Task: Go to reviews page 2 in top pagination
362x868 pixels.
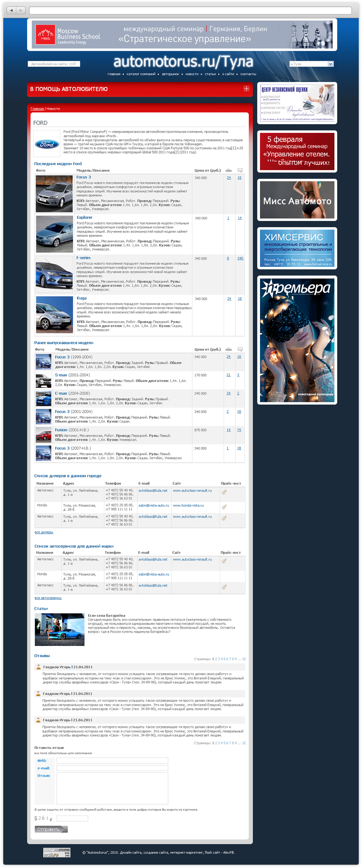Action: (216, 659)
